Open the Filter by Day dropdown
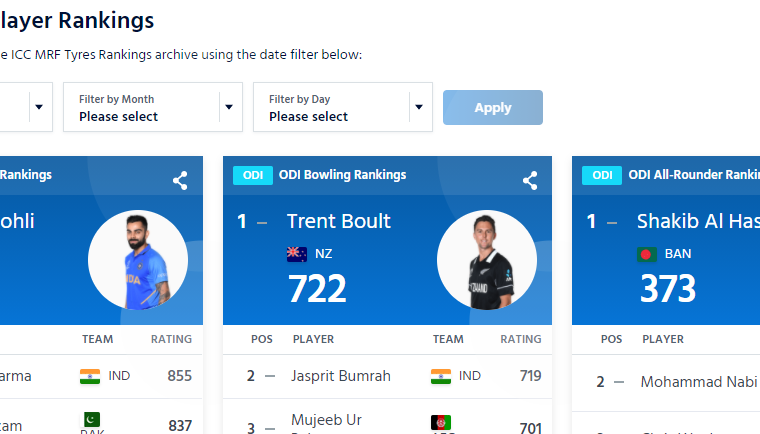This screenshot has width=760, height=434. [x=343, y=107]
